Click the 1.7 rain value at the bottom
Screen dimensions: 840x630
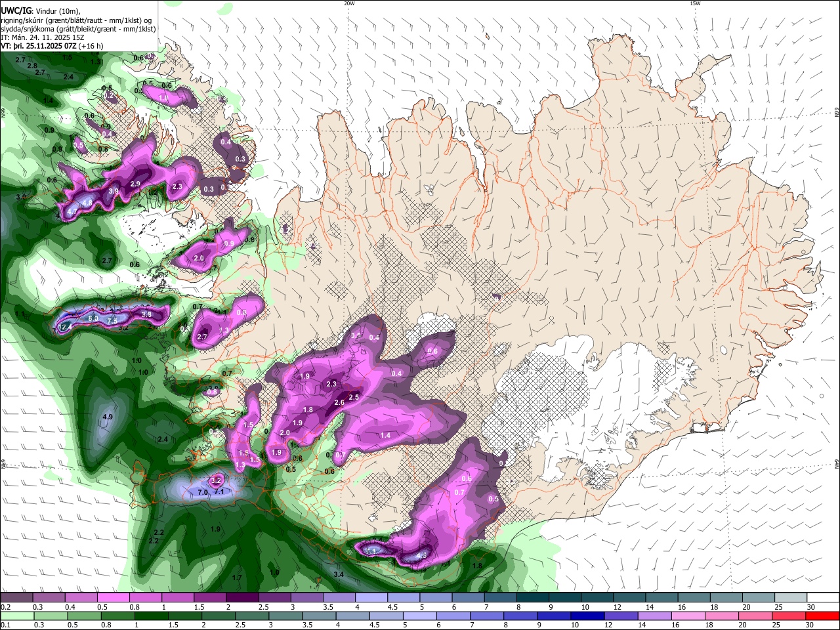pyautogui.click(x=237, y=577)
